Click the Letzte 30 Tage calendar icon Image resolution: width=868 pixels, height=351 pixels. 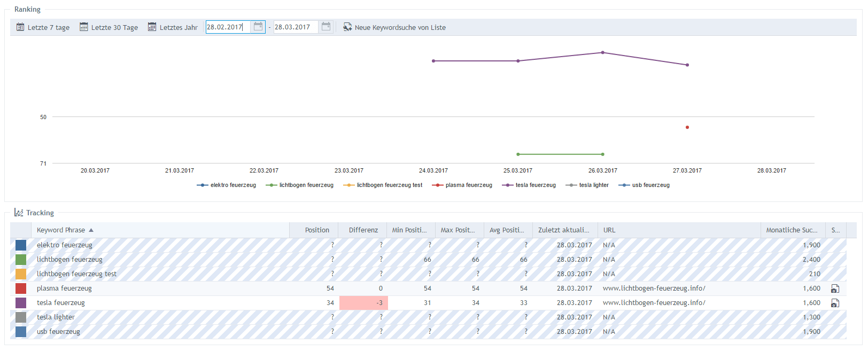coord(84,27)
